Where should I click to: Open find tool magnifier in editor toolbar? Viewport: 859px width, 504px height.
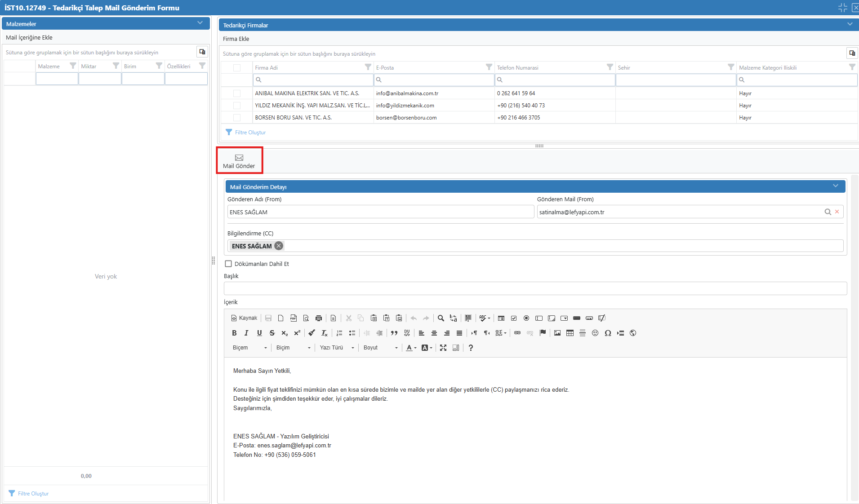(441, 318)
